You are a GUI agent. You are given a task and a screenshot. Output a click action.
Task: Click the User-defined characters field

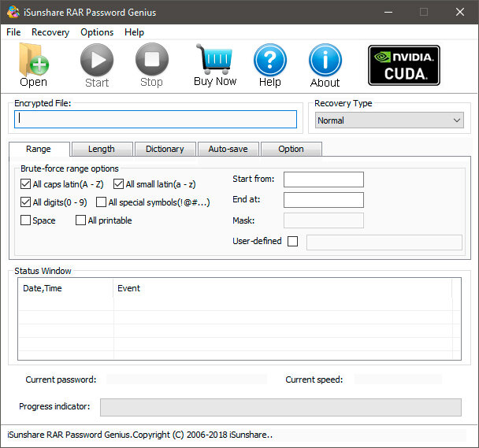(x=384, y=243)
